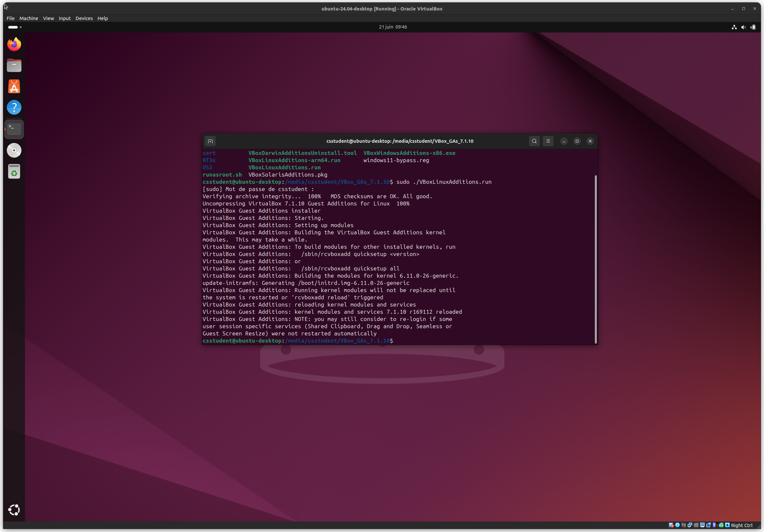This screenshot has height=532, width=764.
Task: Open the Help menu in VirtualBox
Action: pyautogui.click(x=102, y=18)
